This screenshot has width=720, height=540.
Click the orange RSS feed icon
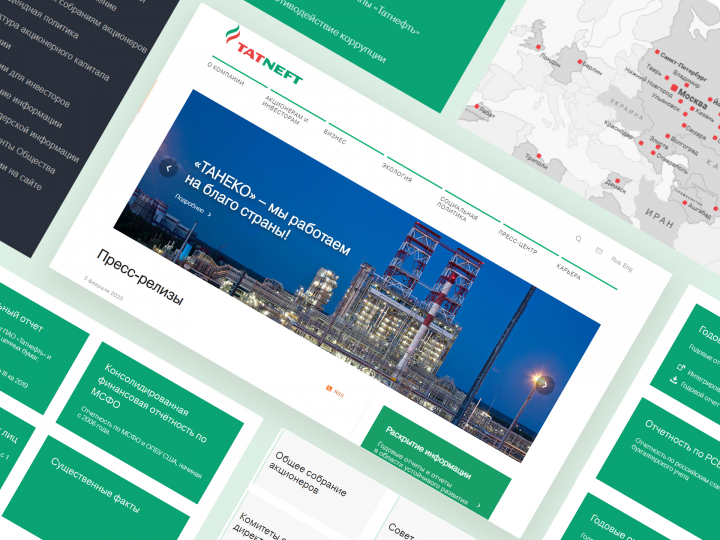pos(328,388)
